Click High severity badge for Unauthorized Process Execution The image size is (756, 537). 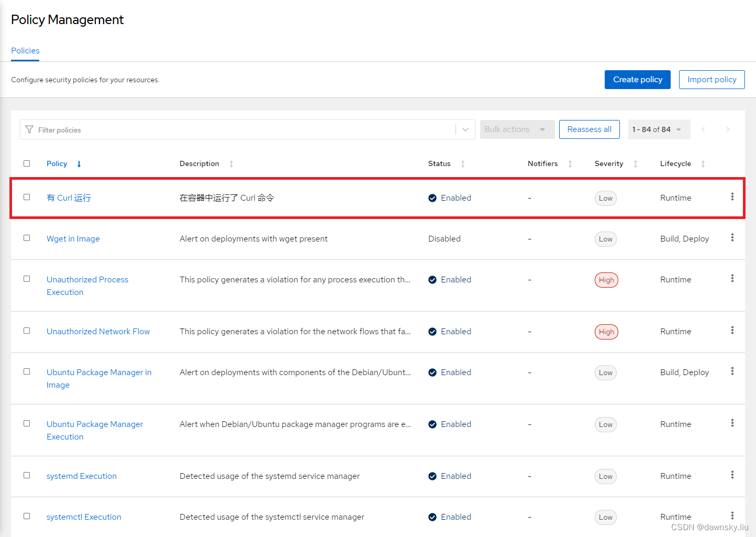[606, 280]
